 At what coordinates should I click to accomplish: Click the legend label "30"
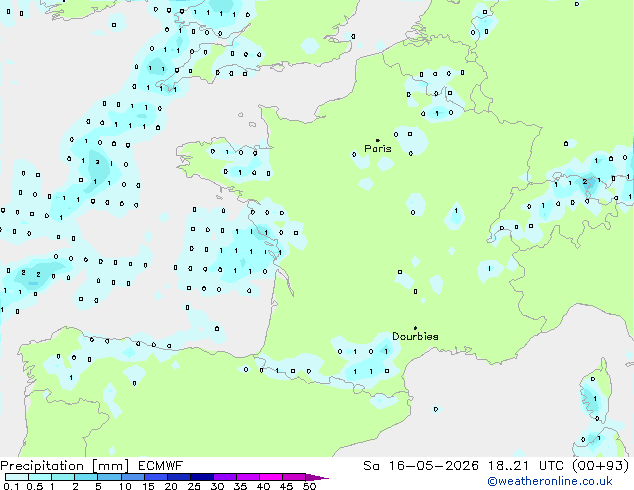pos(217,486)
